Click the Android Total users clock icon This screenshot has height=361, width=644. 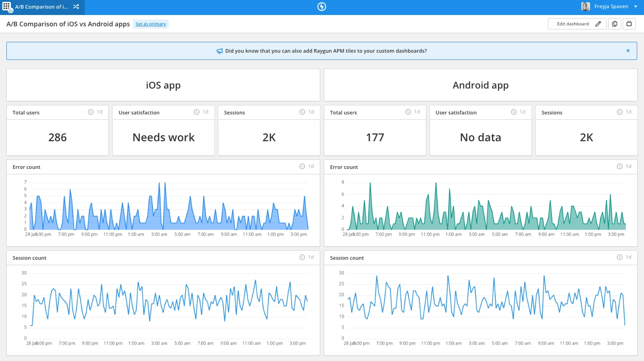[x=408, y=112]
